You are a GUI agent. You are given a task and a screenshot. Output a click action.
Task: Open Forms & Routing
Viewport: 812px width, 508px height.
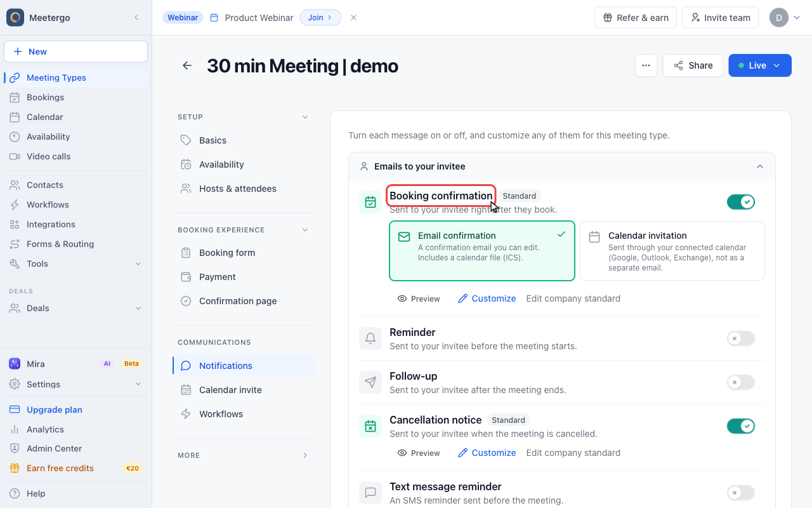(76, 244)
